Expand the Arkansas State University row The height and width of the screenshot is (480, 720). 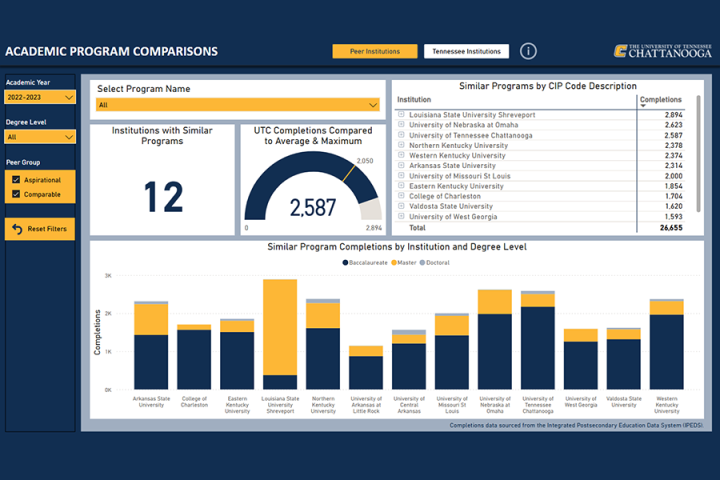[401, 165]
